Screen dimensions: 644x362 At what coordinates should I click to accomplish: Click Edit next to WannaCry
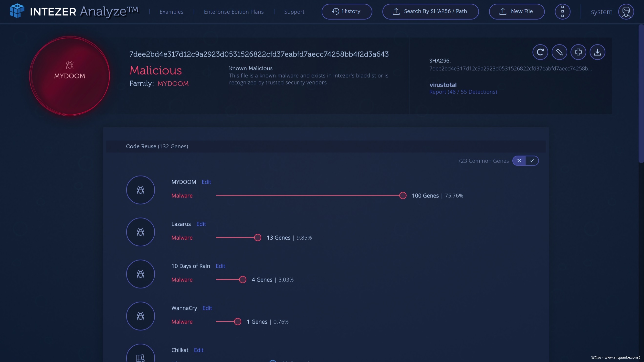pos(207,308)
